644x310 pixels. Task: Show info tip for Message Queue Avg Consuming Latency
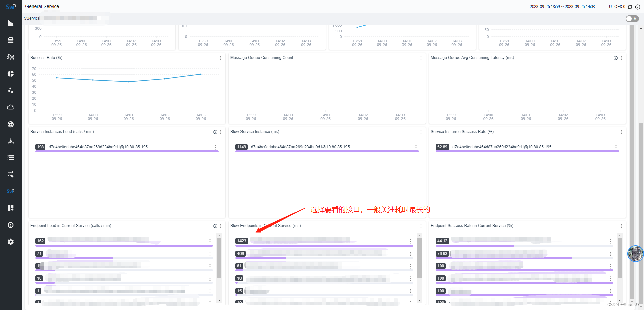point(616,58)
